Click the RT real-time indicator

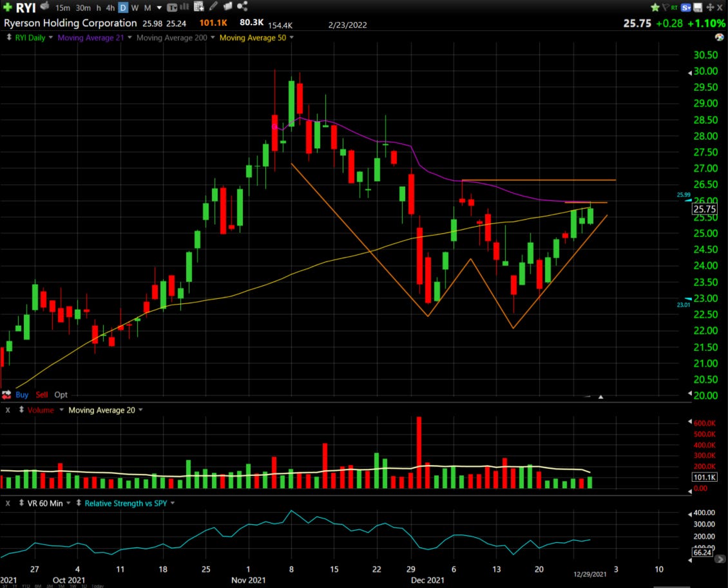point(674,8)
